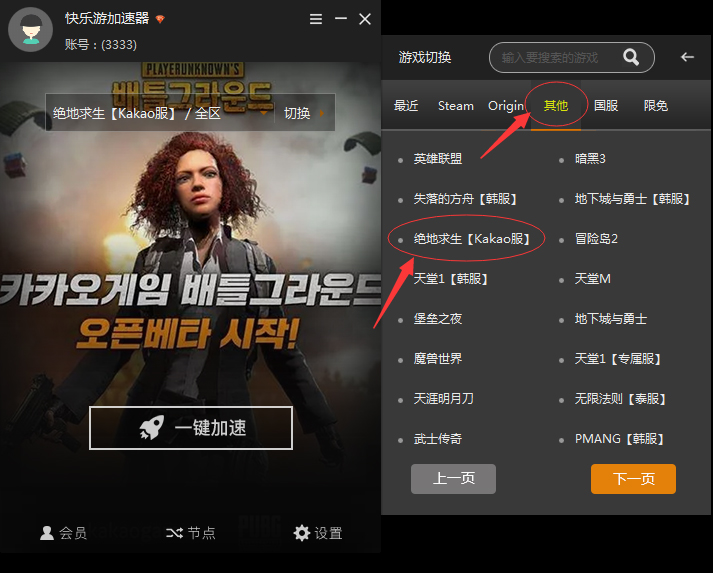Select 地下城与勇士 without server tag

(610, 319)
